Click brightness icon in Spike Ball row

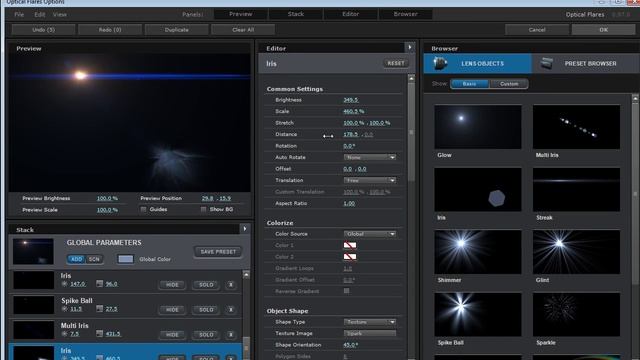point(64,309)
